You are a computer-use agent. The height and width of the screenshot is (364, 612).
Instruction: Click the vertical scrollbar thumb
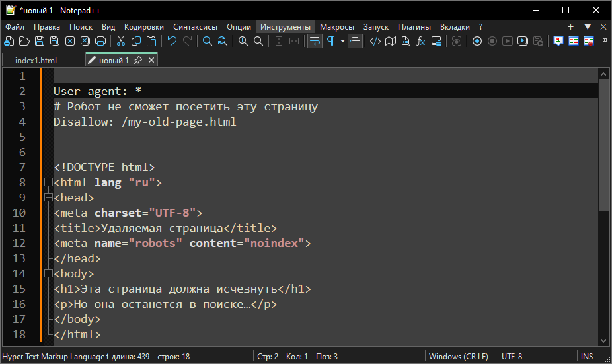coord(603,145)
